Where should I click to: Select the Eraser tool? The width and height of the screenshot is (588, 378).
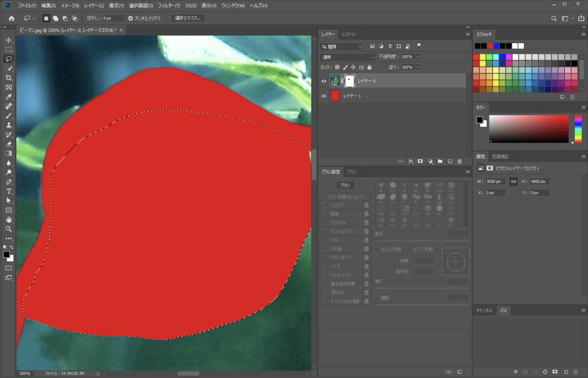tap(9, 144)
